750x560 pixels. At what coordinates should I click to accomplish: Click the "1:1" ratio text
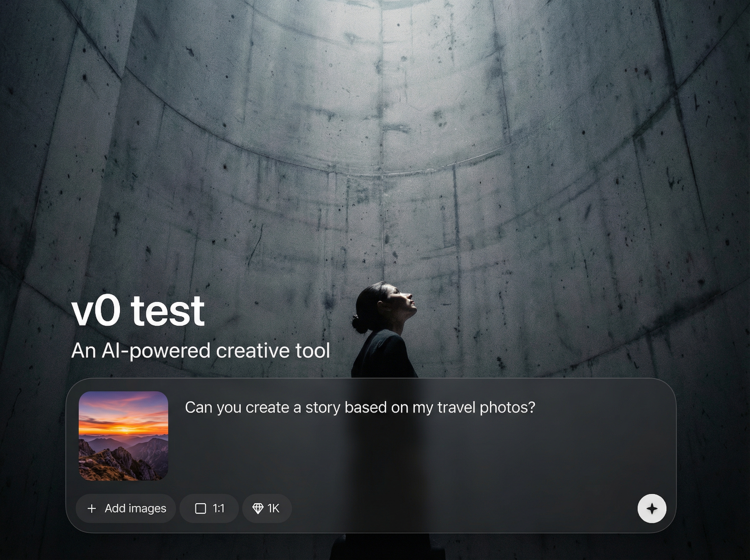(x=218, y=508)
